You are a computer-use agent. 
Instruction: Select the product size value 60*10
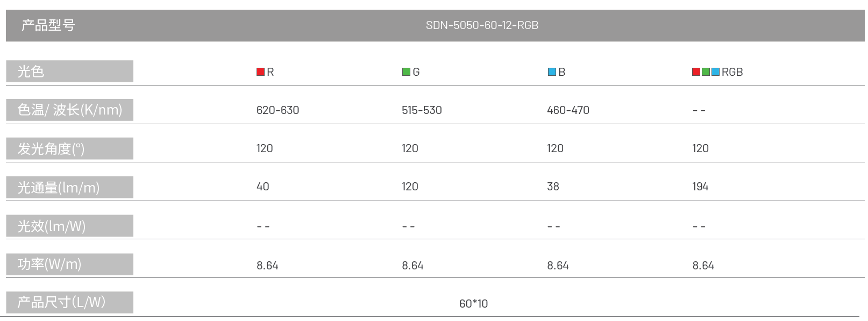pos(473,304)
